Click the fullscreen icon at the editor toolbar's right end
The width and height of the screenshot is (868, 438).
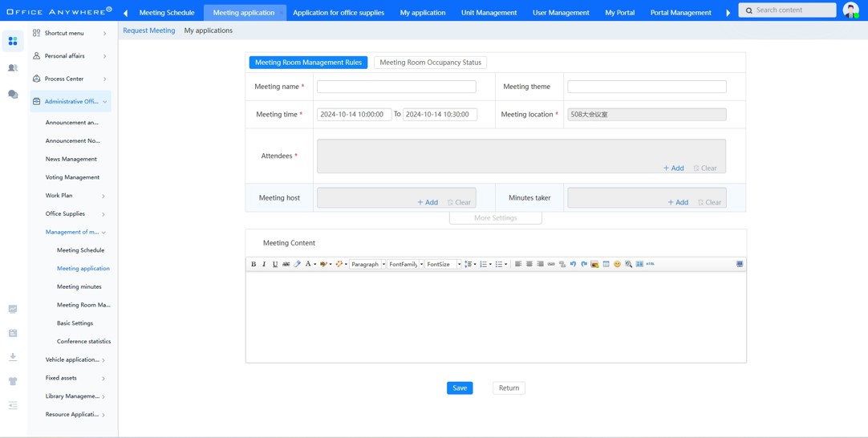pos(740,264)
